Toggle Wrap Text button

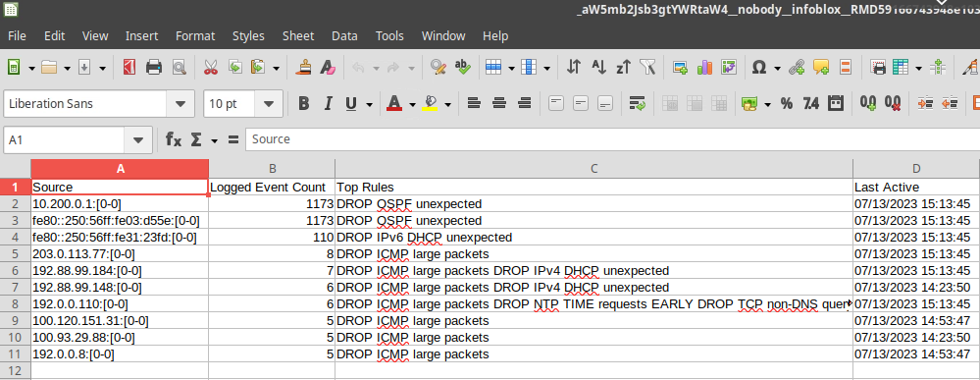click(x=637, y=104)
